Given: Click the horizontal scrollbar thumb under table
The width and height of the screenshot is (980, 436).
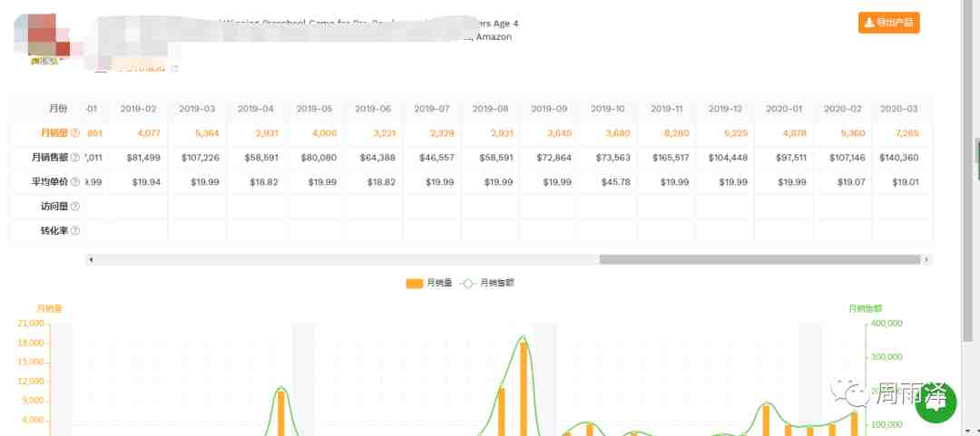Looking at the screenshot, I should tap(760, 259).
